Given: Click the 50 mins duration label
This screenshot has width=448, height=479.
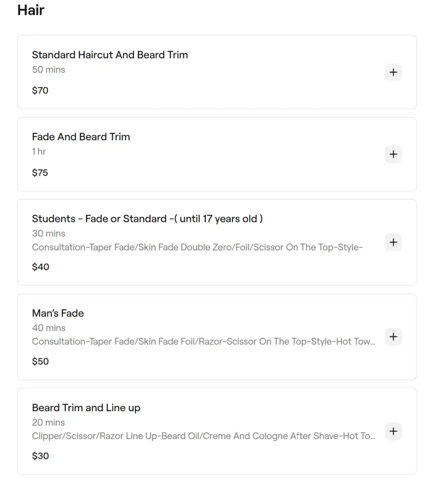Looking at the screenshot, I should pos(48,70).
